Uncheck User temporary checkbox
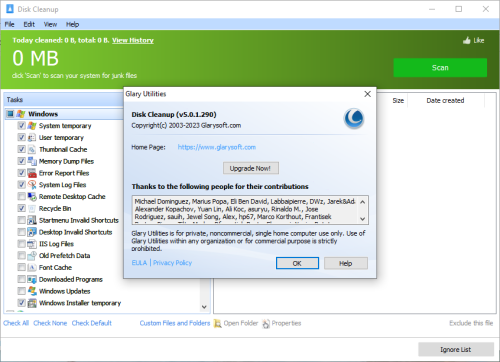 [x=22, y=138]
